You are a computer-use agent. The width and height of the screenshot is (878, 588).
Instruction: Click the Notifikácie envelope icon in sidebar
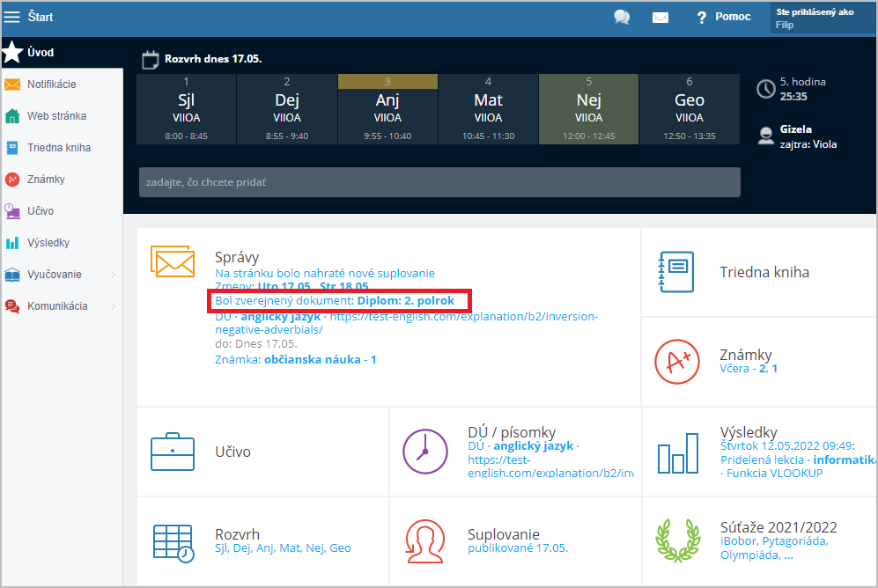coord(12,85)
